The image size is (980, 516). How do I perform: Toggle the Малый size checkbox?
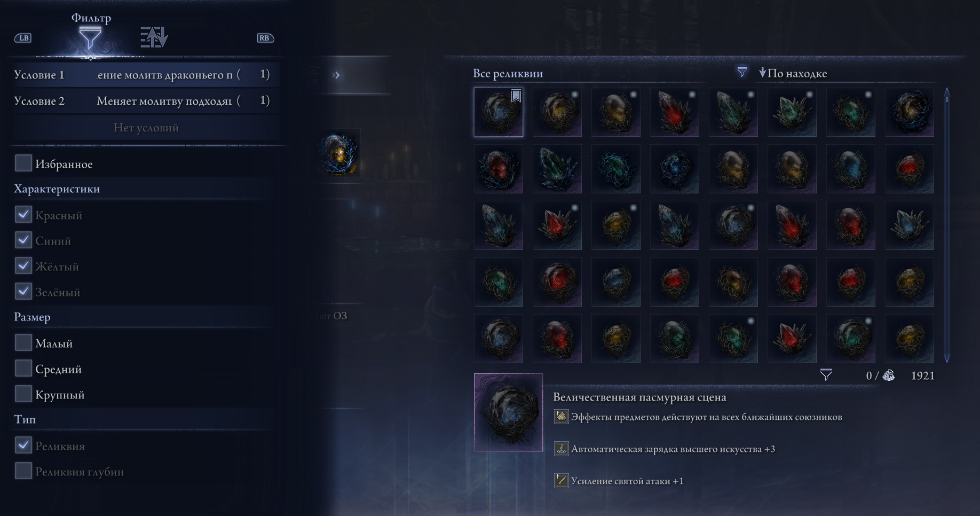[23, 342]
